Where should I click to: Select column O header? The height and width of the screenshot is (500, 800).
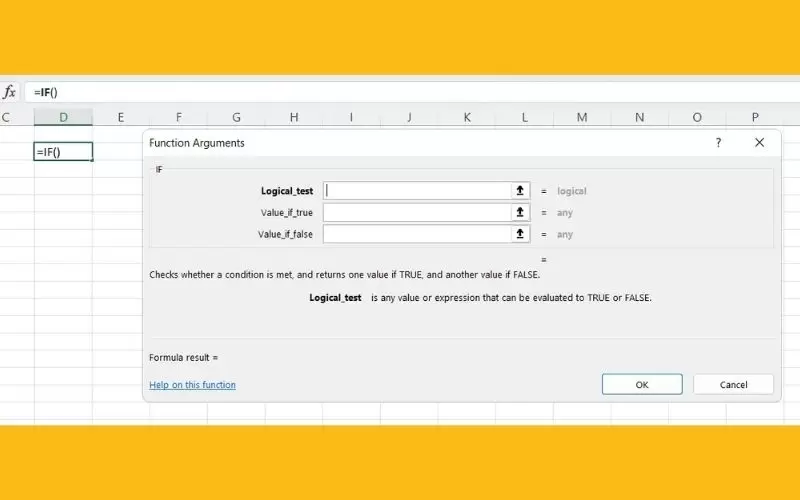(x=697, y=117)
